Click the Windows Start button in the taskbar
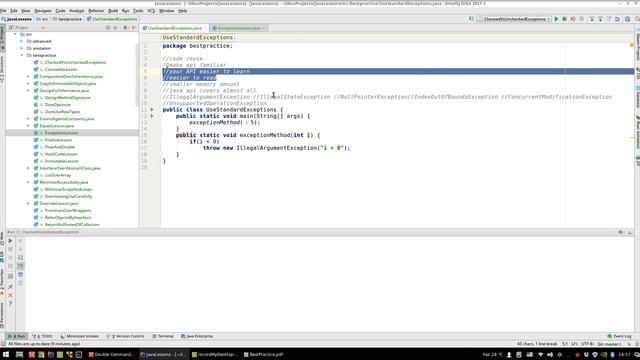Viewport: 640px width, 360px height. [6, 355]
